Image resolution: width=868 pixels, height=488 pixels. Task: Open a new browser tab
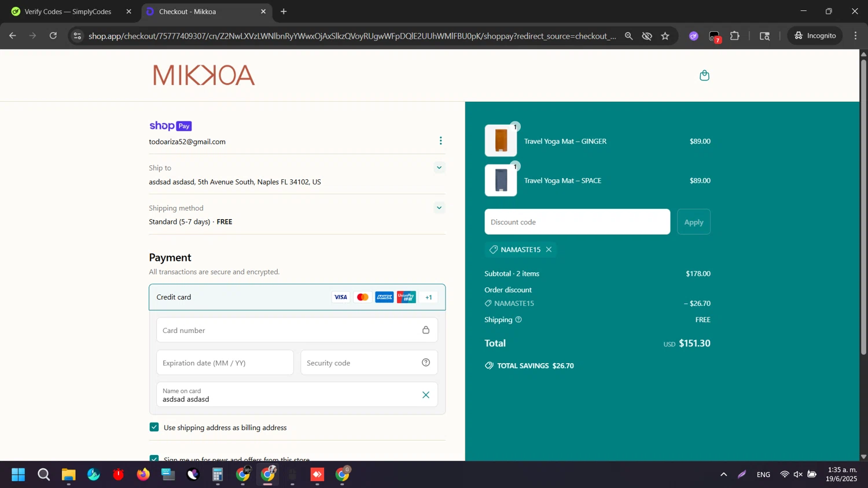(284, 12)
